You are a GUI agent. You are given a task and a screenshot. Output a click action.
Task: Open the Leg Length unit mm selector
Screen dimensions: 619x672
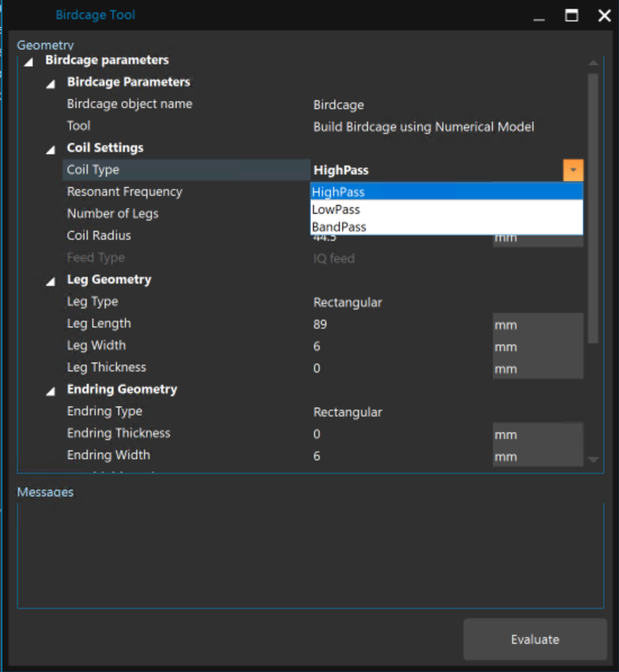tap(537, 325)
